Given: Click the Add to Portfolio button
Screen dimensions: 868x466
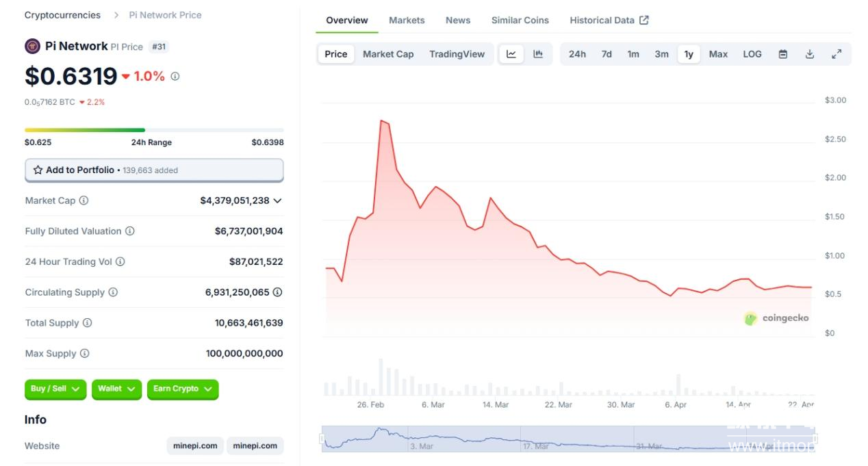Looking at the screenshot, I should click(x=154, y=170).
